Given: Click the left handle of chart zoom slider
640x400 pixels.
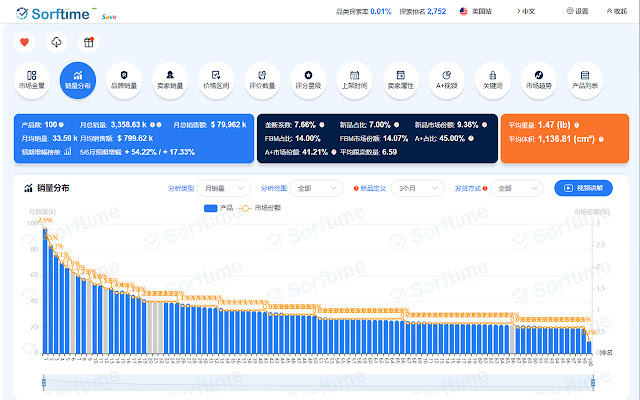Looking at the screenshot, I should point(44,382).
